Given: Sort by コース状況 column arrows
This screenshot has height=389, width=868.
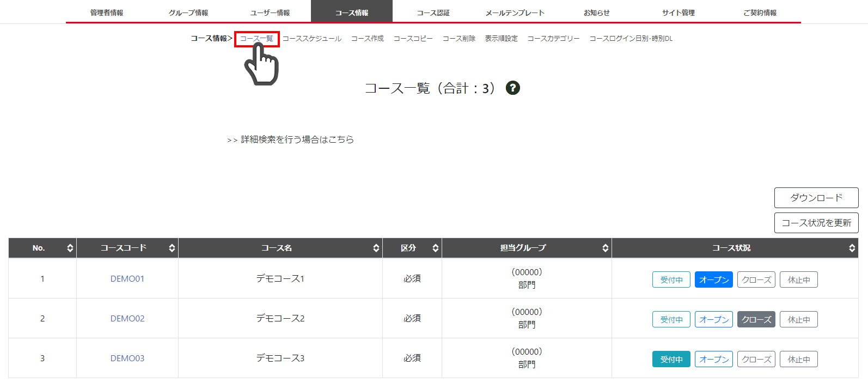Looking at the screenshot, I should [x=852, y=248].
